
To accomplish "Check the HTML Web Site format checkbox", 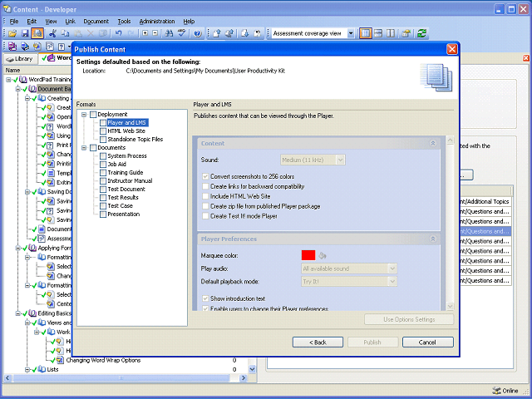I will coord(103,131).
